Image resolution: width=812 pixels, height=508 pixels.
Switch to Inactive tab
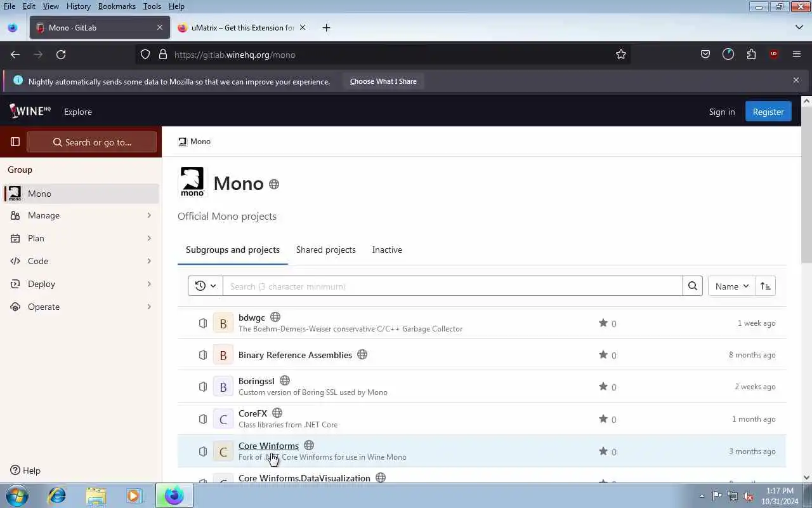(x=387, y=250)
